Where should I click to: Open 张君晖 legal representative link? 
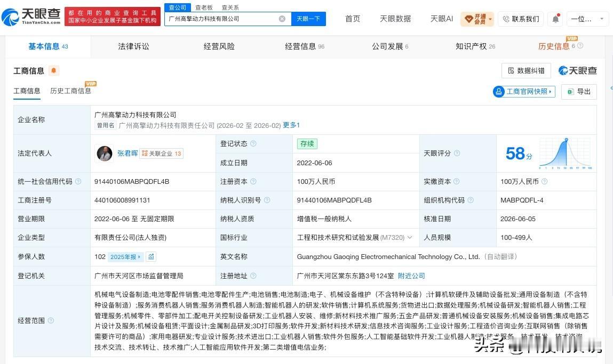(128, 153)
